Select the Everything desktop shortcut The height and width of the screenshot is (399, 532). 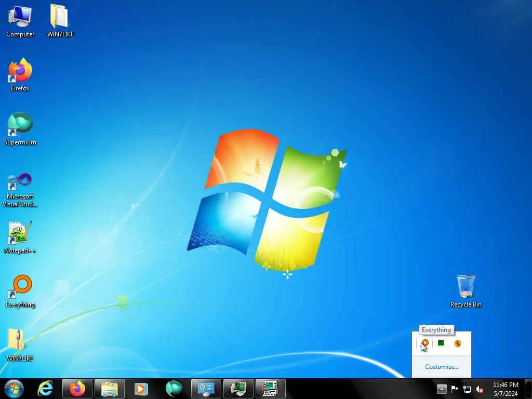[20, 291]
